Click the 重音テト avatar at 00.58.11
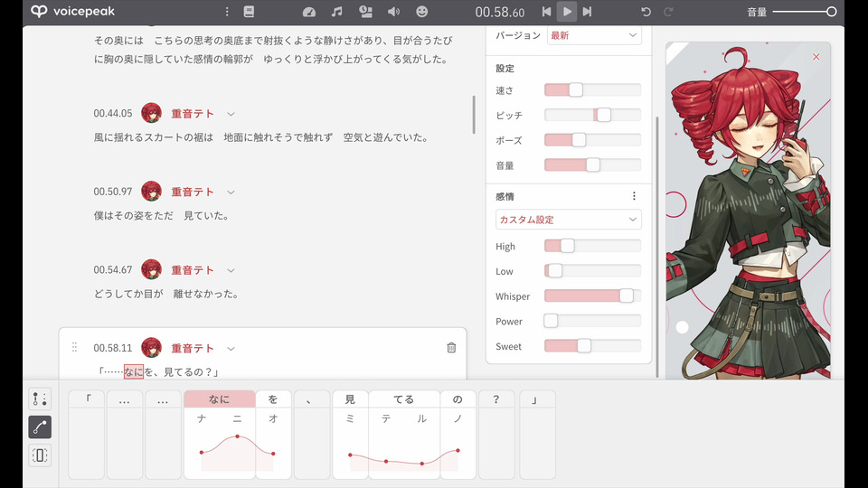The image size is (868, 488). (x=151, y=347)
